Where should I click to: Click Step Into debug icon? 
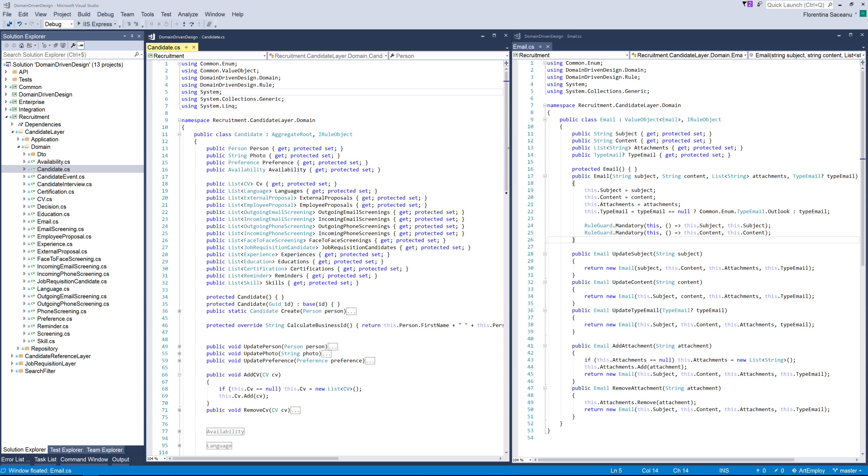point(184,24)
